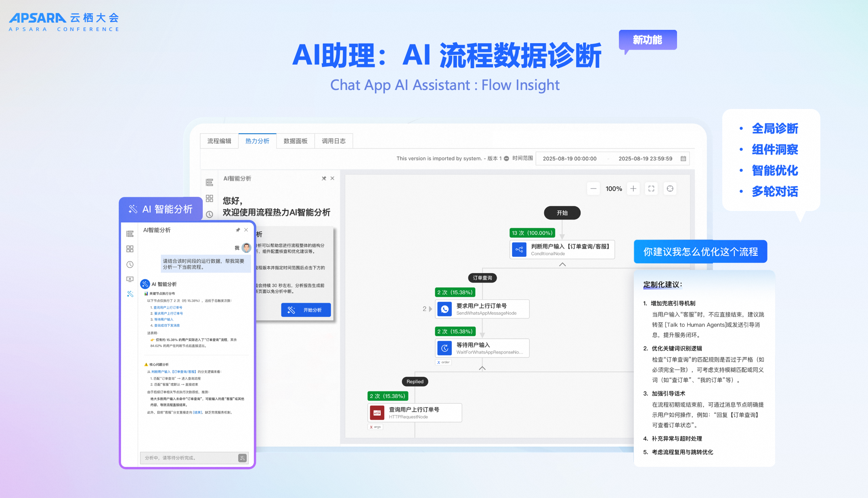Click the round minus icon beside 版本 1

pos(506,159)
